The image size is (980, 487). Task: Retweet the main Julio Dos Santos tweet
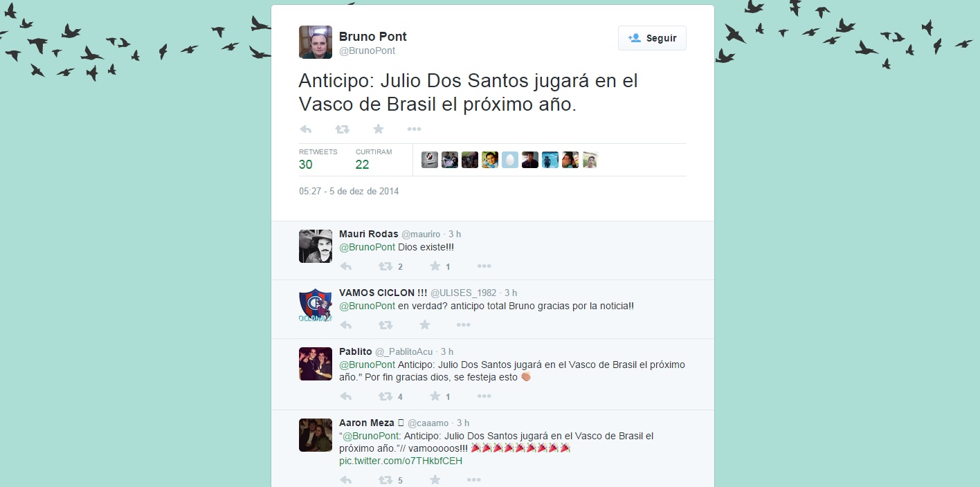[x=342, y=129]
